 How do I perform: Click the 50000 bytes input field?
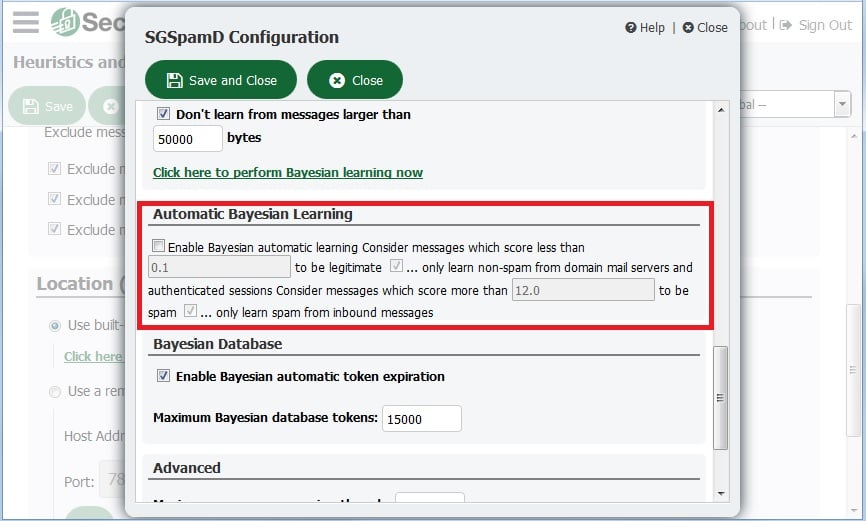[x=188, y=139]
